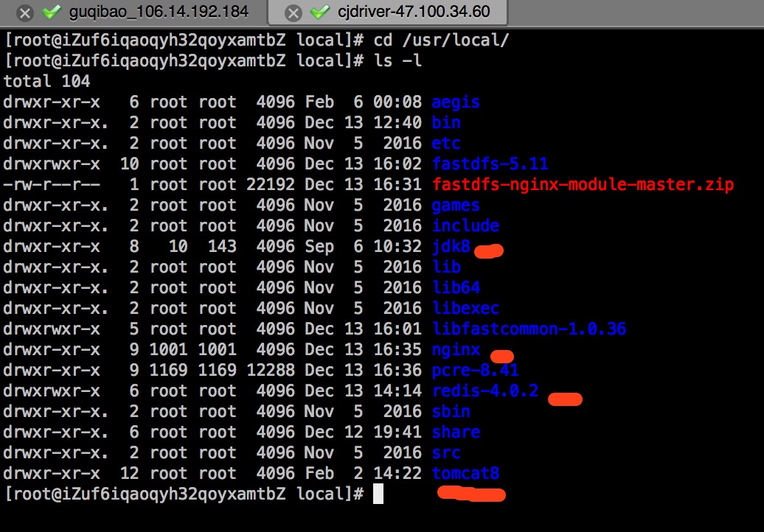764x532 pixels.
Task: Click the 'ls -l' command text
Action: point(397,60)
